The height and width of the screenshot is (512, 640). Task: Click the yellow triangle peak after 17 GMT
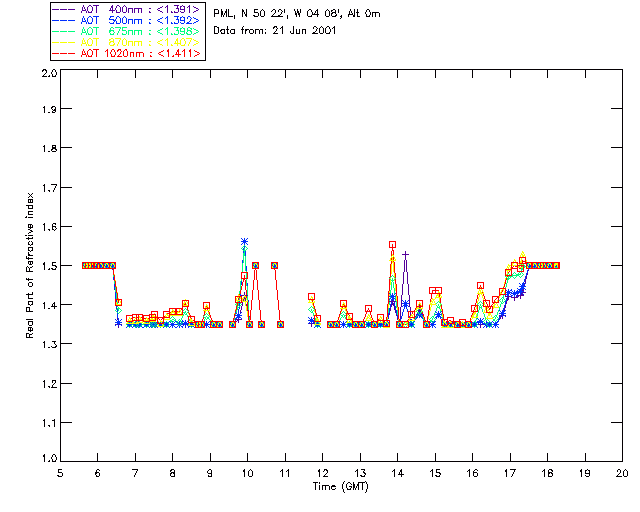(x=522, y=255)
